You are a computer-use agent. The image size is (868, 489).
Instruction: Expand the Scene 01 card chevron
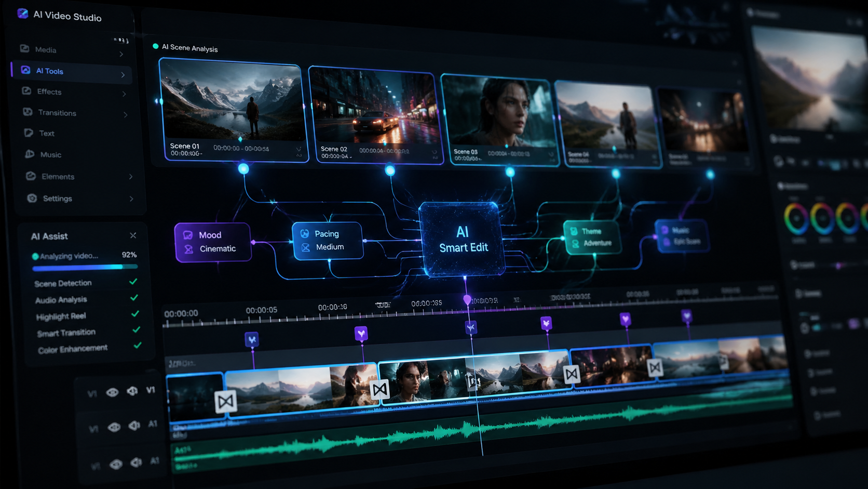point(299,149)
